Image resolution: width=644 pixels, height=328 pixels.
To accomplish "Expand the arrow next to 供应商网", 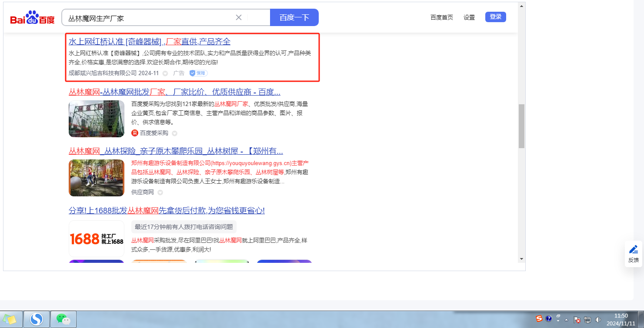I will pos(160,192).
